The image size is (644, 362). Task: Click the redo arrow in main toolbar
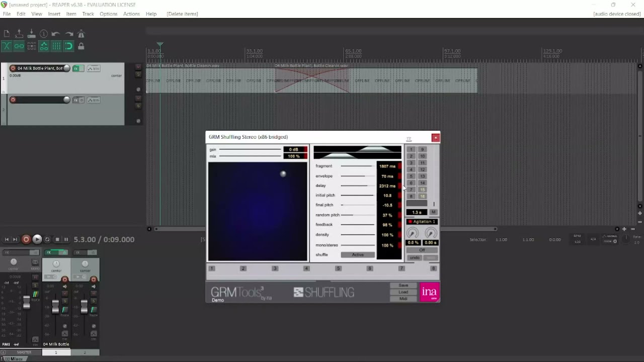(x=68, y=34)
